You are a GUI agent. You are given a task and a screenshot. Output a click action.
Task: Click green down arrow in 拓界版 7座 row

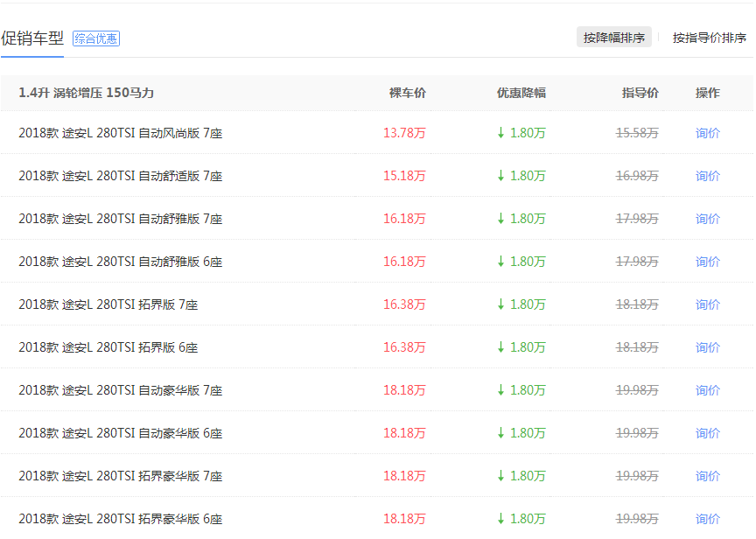pos(500,304)
